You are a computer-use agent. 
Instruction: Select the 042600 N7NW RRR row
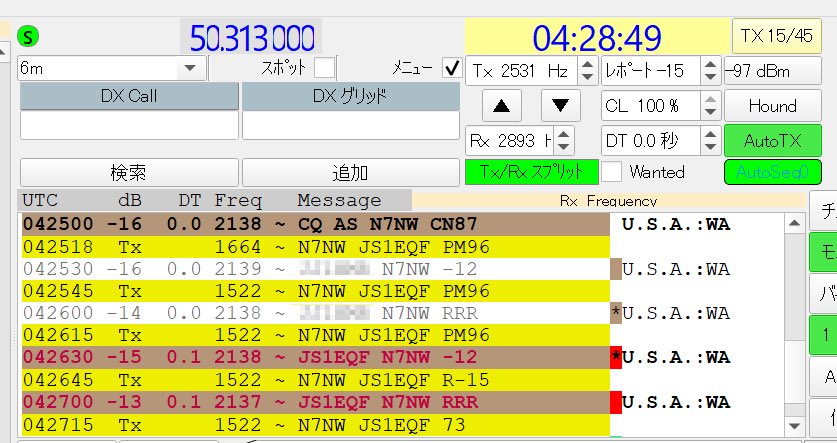[315, 313]
